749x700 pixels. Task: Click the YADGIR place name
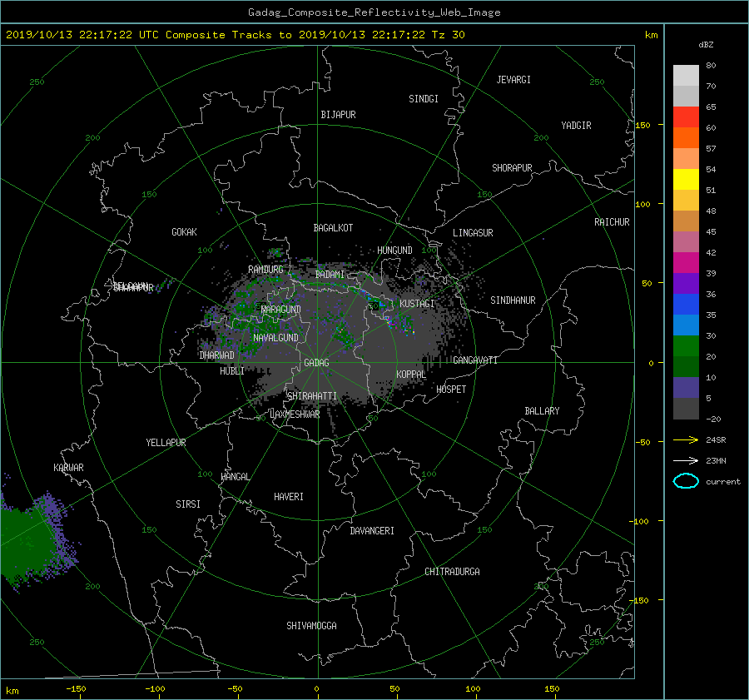click(x=576, y=126)
